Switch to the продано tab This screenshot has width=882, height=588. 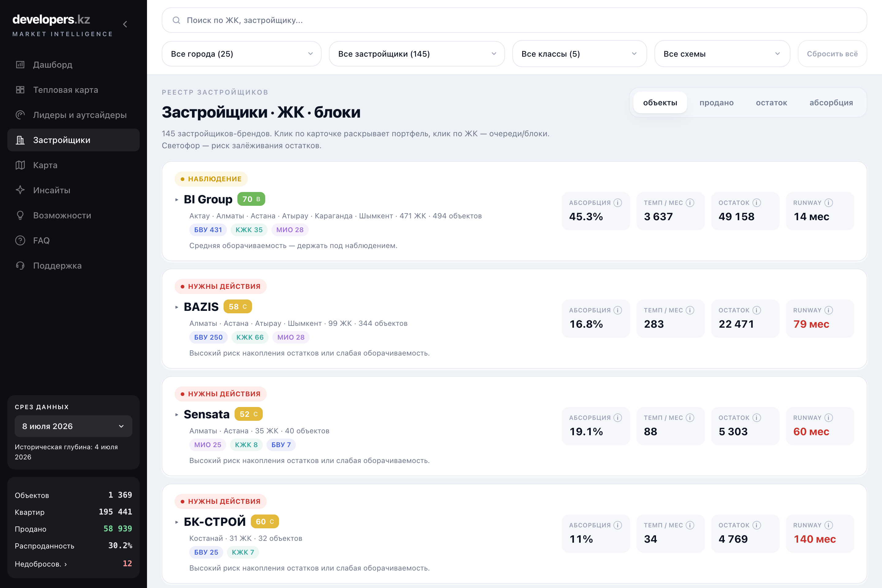tap(716, 103)
